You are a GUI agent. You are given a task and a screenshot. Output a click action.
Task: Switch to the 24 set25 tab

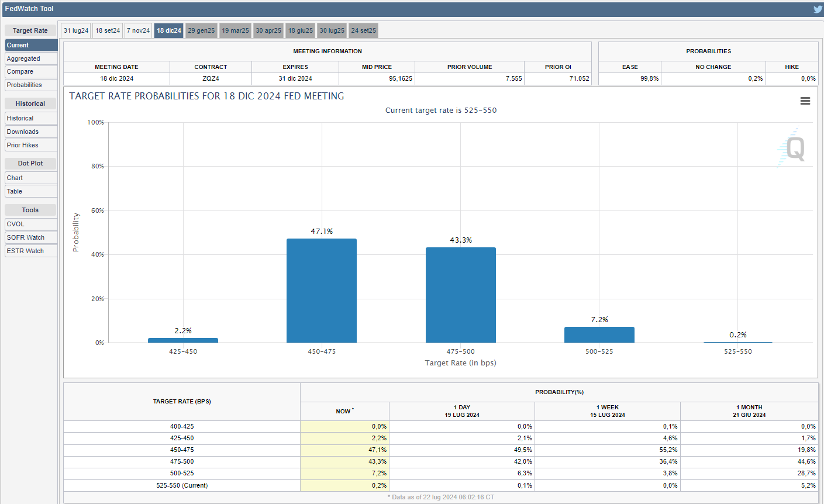pos(364,30)
